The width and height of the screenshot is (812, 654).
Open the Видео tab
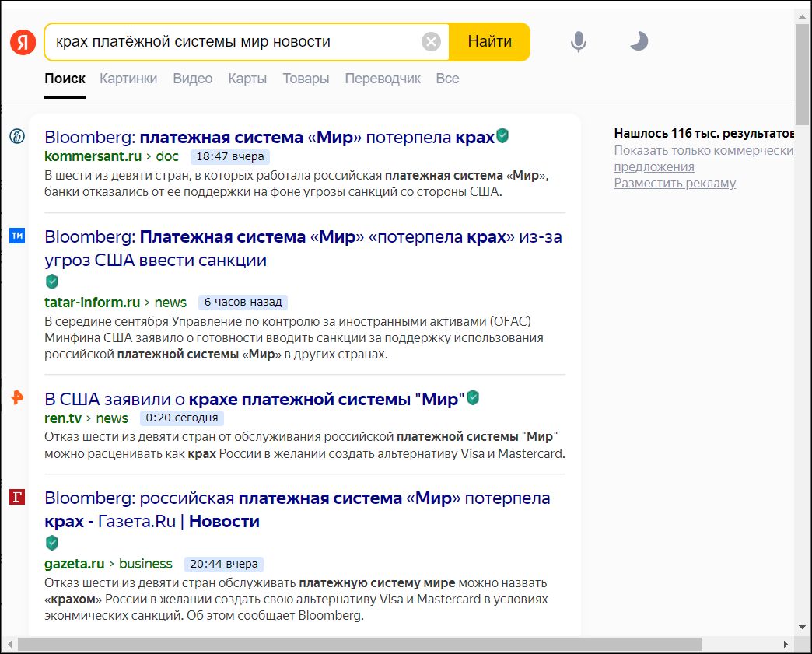(x=192, y=79)
